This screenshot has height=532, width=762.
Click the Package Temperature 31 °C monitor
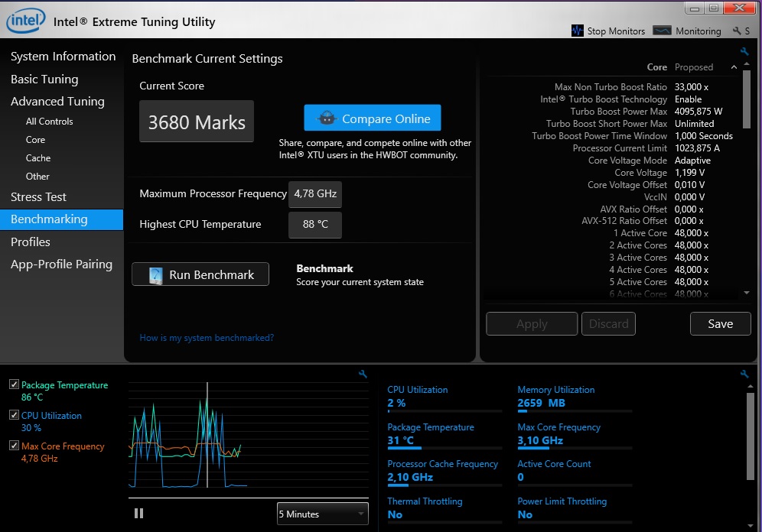pos(444,435)
